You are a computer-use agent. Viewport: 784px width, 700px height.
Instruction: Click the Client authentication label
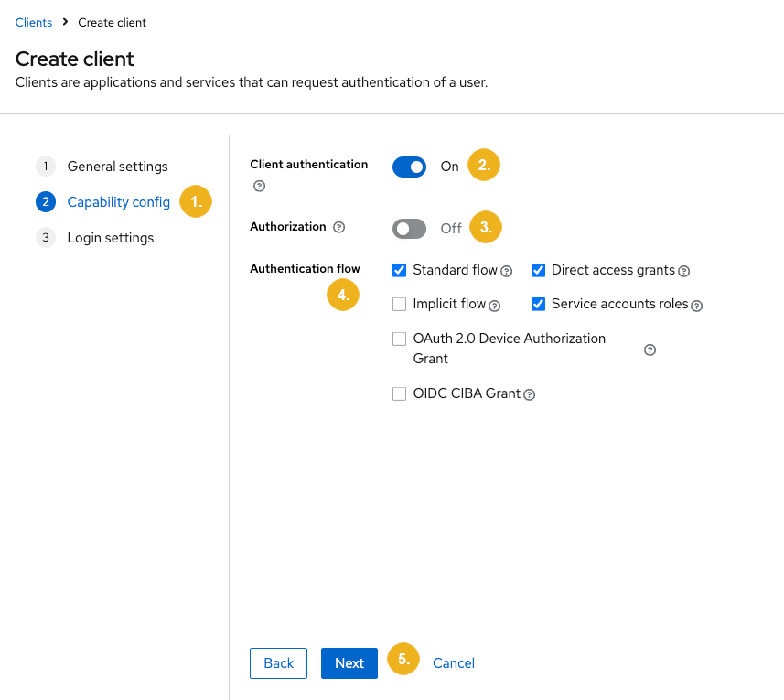pyautogui.click(x=309, y=165)
